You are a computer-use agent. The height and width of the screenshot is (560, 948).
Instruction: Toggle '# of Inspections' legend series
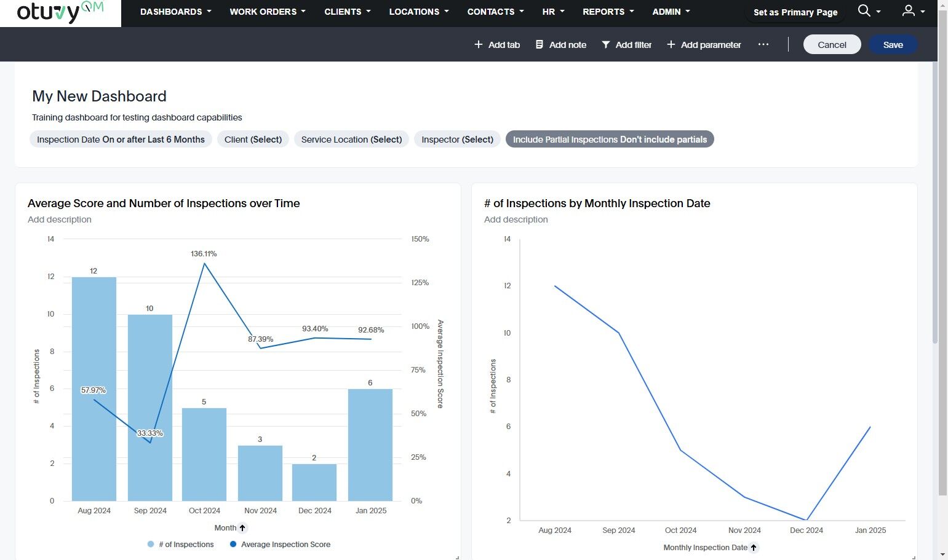(x=181, y=545)
